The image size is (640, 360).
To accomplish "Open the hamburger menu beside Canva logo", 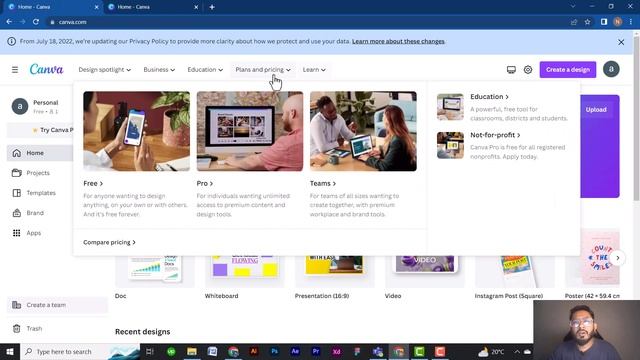I will click(x=15, y=70).
